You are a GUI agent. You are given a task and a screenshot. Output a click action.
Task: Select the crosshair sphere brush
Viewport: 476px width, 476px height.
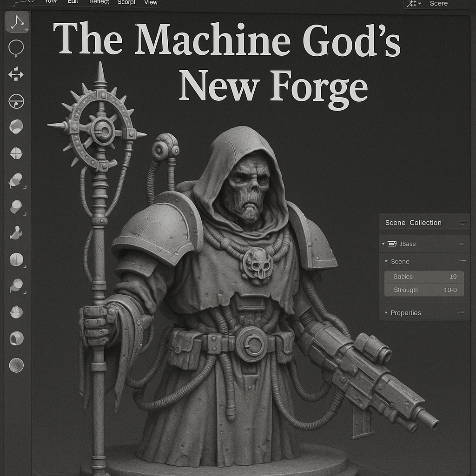click(16, 152)
